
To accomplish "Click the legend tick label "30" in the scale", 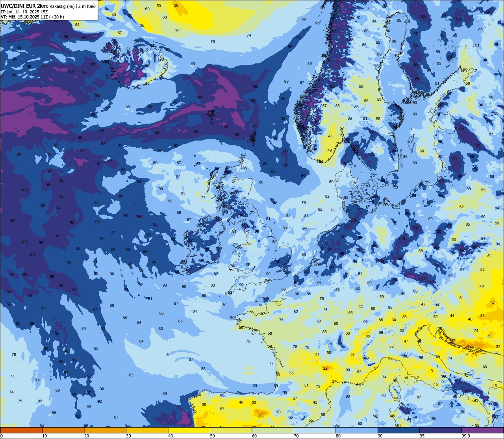I will pyautogui.click(x=128, y=436).
